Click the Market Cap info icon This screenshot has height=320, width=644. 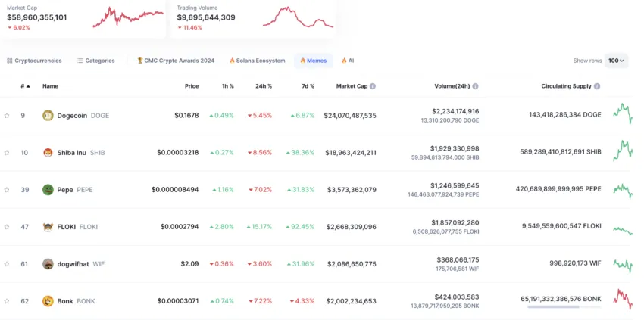(x=373, y=86)
